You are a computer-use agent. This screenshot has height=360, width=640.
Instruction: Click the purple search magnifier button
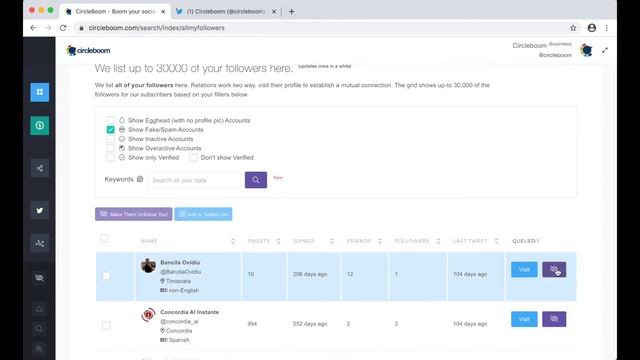256,180
